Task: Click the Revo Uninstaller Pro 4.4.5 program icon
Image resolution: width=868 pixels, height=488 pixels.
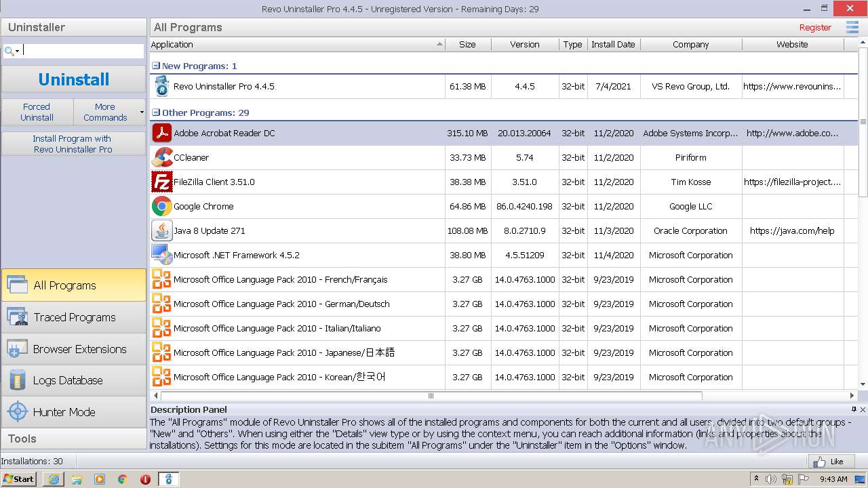Action: [x=161, y=86]
